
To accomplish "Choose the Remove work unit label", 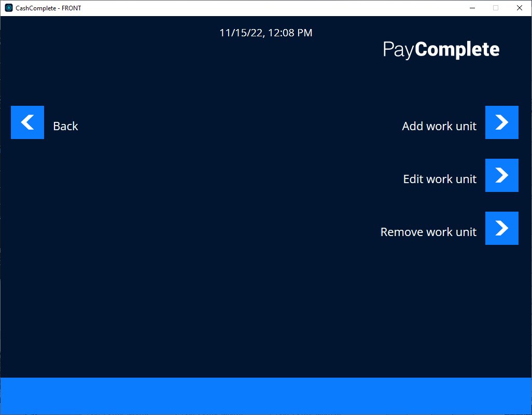I will coord(428,232).
